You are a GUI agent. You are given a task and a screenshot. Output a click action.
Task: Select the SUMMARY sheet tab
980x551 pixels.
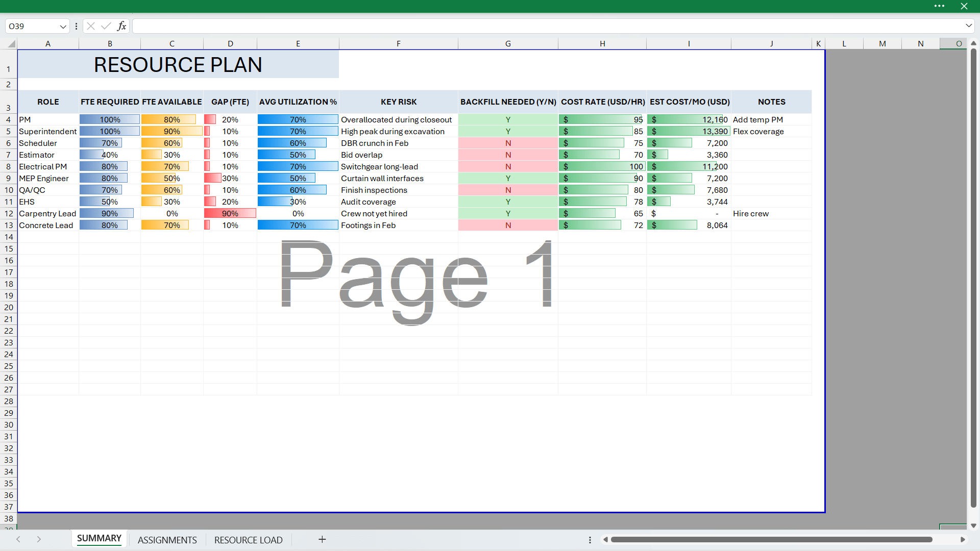coord(99,539)
